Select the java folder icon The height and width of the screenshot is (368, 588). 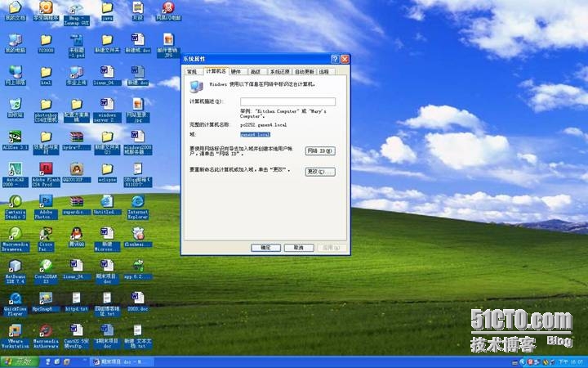click(x=107, y=11)
